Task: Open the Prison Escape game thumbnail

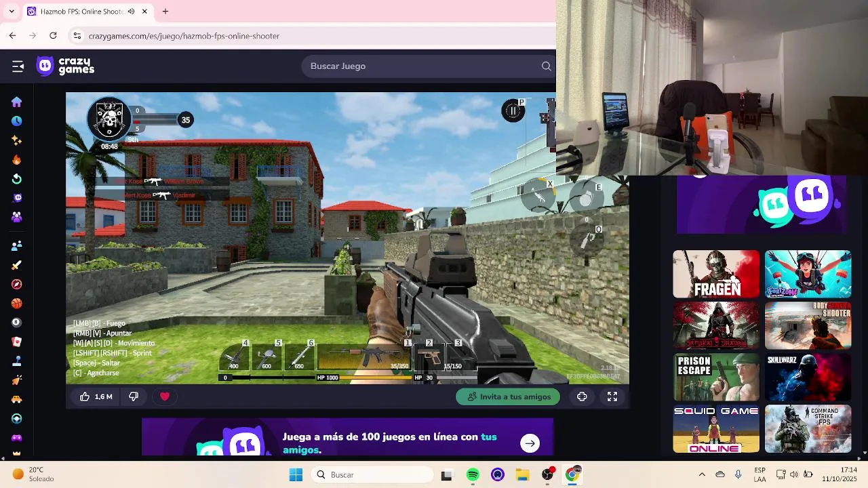Action: tap(716, 377)
